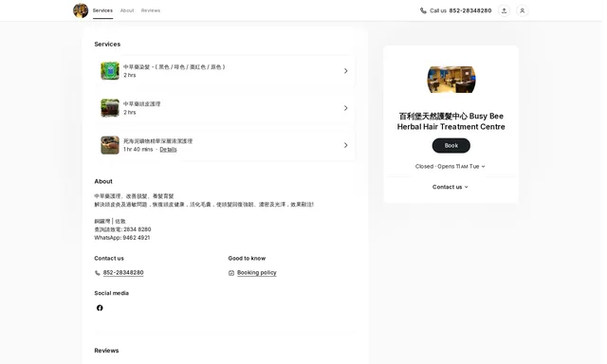Click the Social media heading
The height and width of the screenshot is (364, 607).
point(112,293)
